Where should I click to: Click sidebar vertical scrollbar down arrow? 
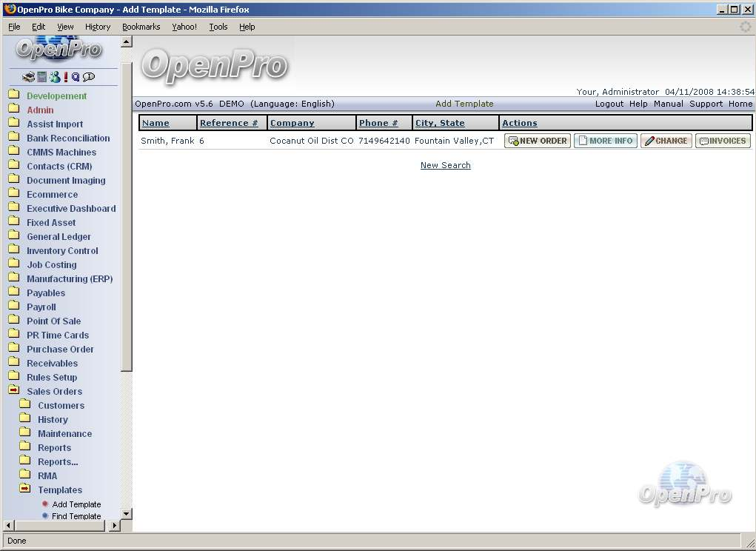click(126, 513)
